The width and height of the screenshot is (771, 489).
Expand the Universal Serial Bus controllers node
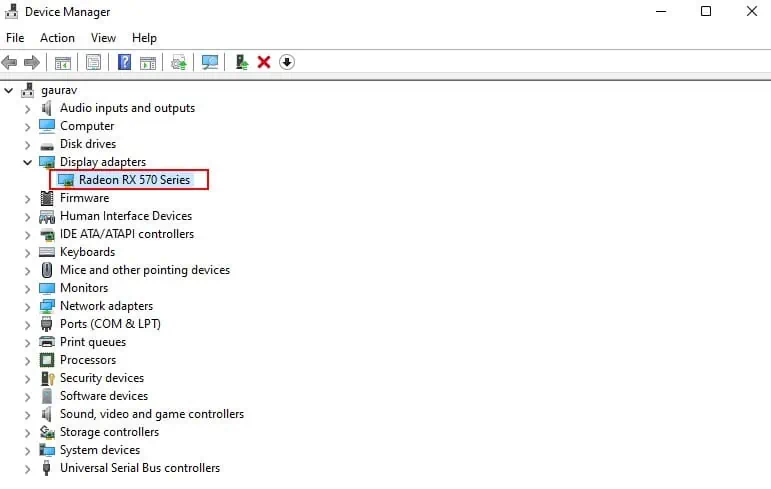tap(28, 469)
